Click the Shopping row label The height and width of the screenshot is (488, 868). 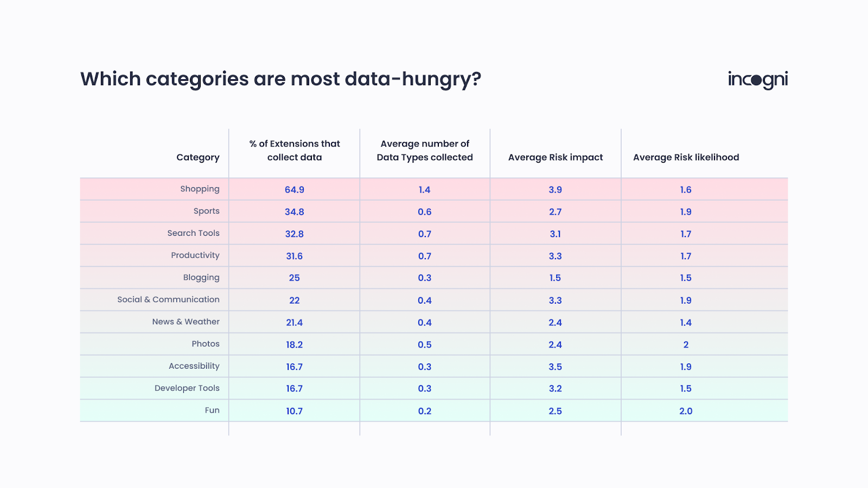(200, 189)
